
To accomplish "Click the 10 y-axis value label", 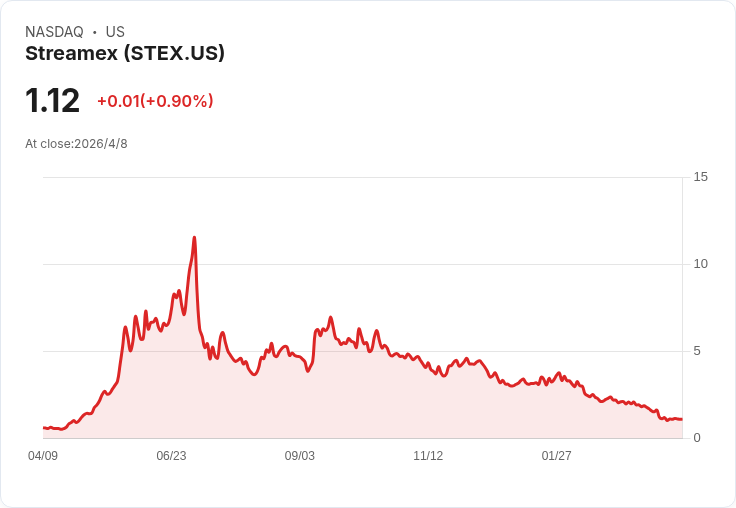I will click(x=700, y=264).
